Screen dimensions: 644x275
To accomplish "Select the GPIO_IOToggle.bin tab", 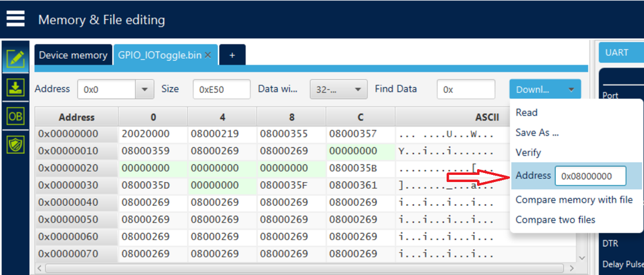I will click(159, 55).
